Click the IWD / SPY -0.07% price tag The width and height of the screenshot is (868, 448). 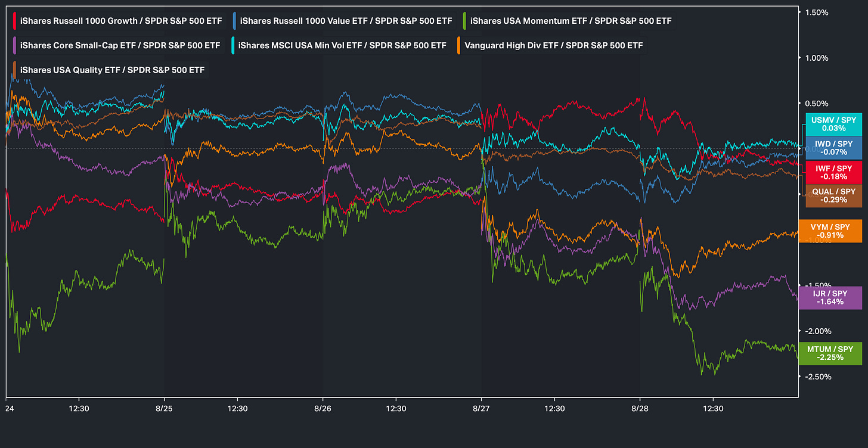[833, 148]
